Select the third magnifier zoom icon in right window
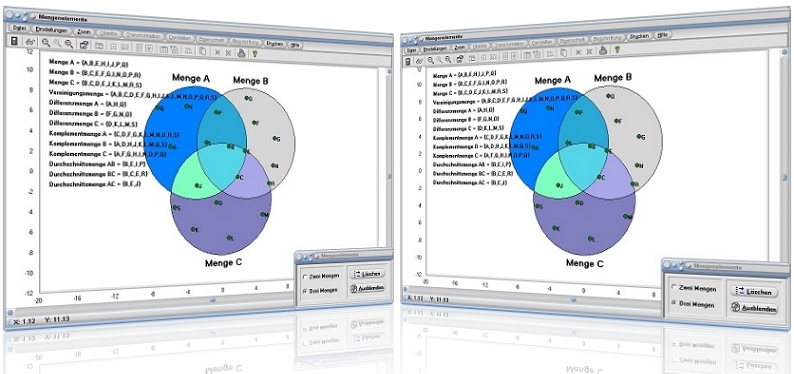The height and width of the screenshot is (374, 794). pos(449,59)
